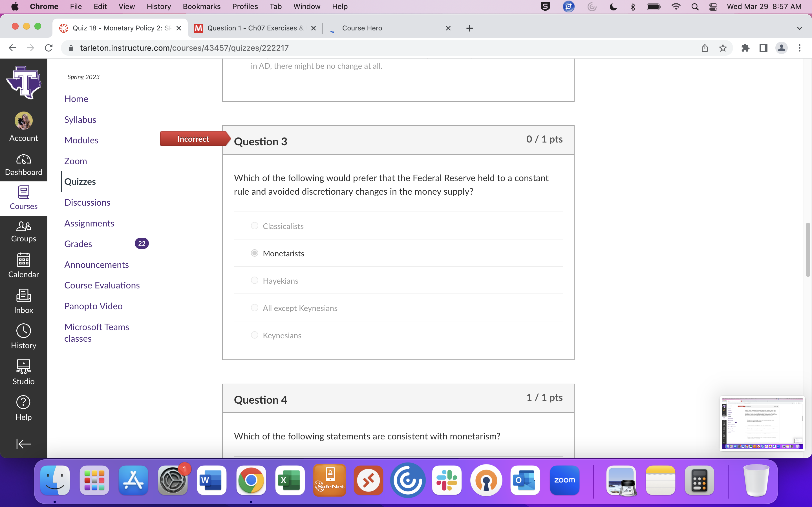
Task: Open Chrome three-dot menu
Action: coord(799,48)
